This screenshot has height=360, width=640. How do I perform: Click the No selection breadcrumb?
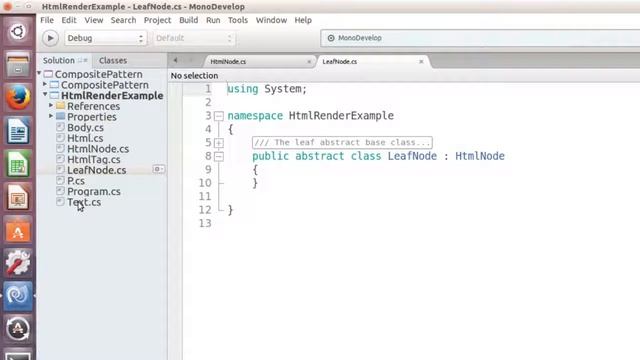(x=194, y=76)
